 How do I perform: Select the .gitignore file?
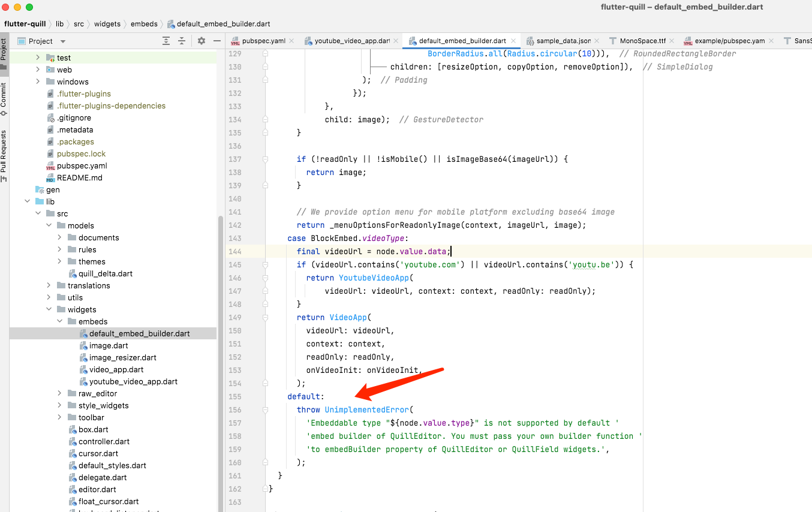(x=74, y=118)
